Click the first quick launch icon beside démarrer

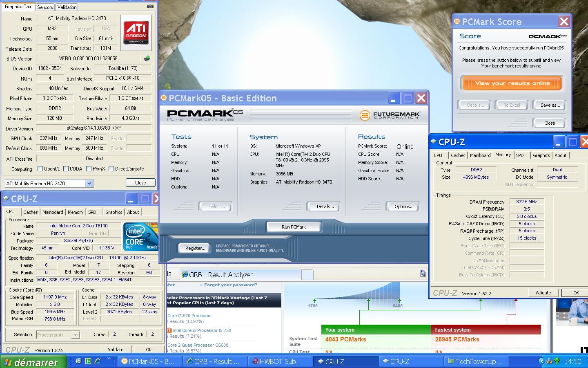[x=78, y=361]
